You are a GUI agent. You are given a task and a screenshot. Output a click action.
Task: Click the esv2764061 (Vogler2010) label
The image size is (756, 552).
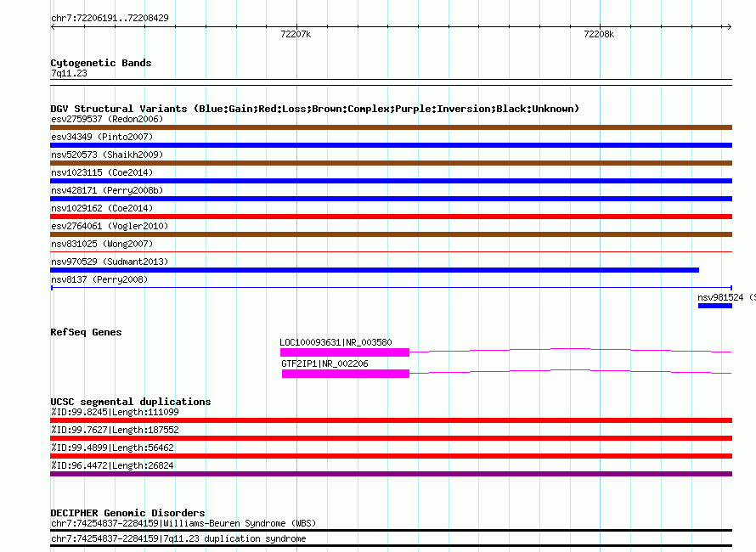tap(110, 226)
